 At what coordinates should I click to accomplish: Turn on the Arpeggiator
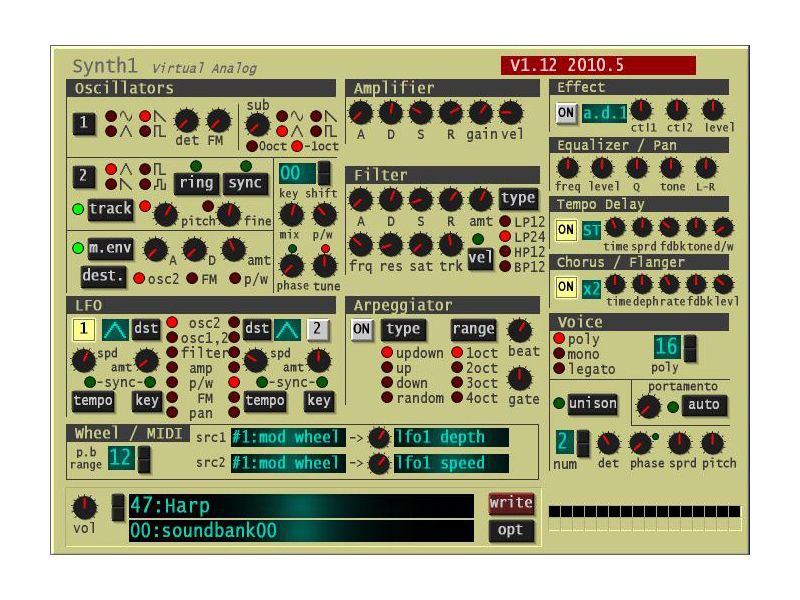click(362, 330)
